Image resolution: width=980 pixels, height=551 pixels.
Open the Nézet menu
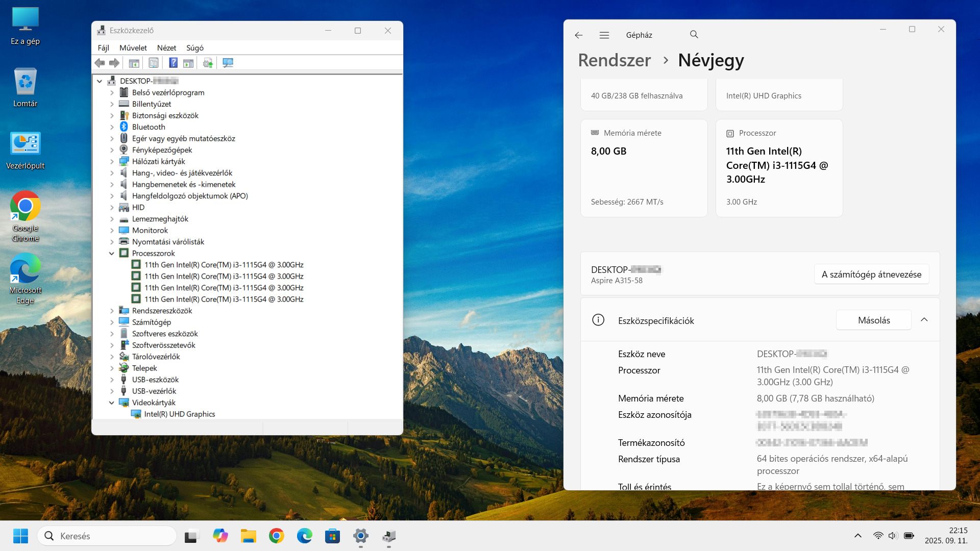click(166, 48)
